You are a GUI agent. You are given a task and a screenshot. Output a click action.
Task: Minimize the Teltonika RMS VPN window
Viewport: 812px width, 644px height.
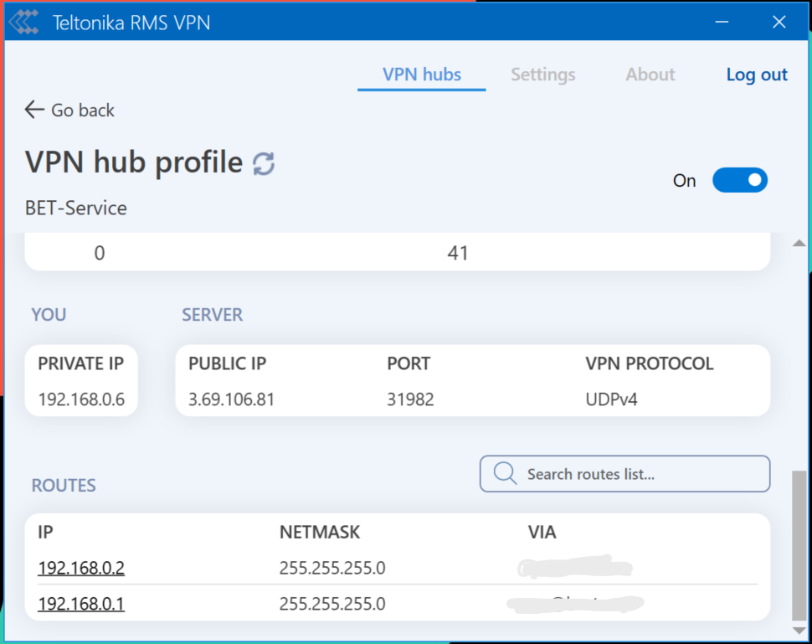pyautogui.click(x=722, y=22)
